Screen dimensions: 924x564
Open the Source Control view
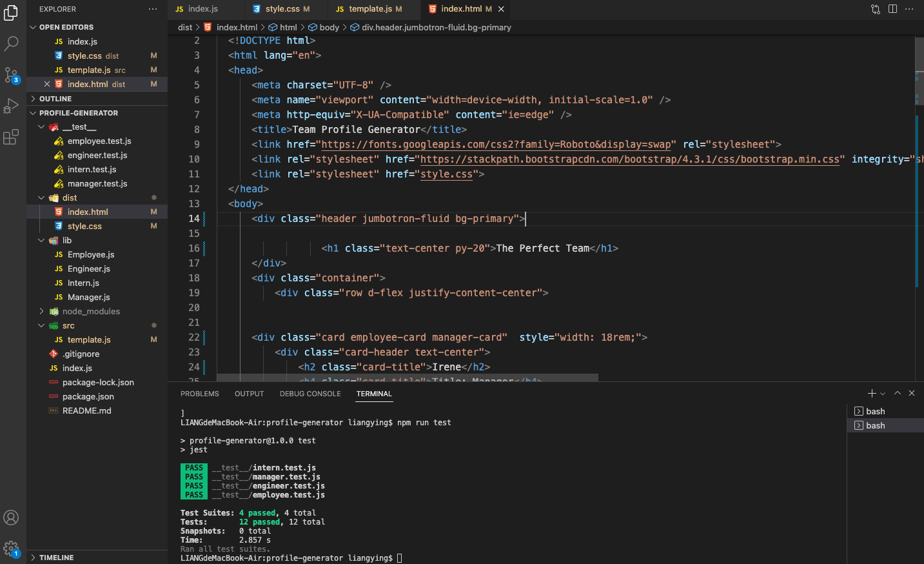pos(11,74)
